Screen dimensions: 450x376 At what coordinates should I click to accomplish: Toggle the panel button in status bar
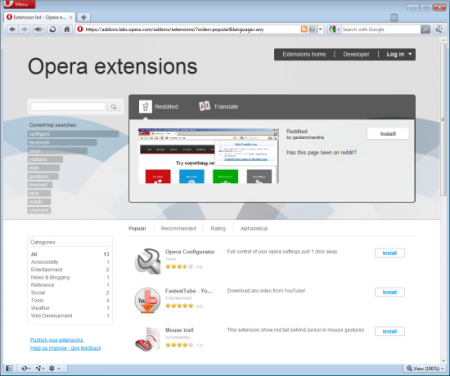tap(9, 368)
